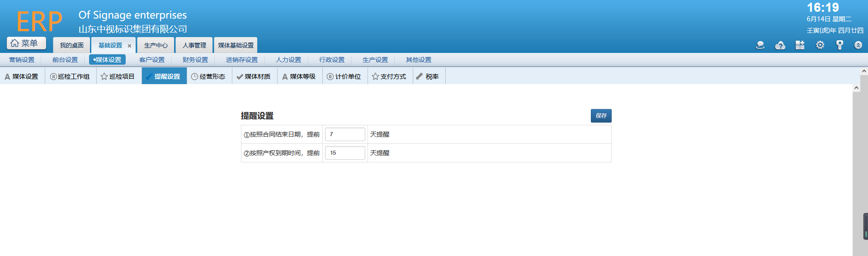The height and width of the screenshot is (256, 868).
Task: Open the 菜单 home menu button
Action: click(26, 43)
